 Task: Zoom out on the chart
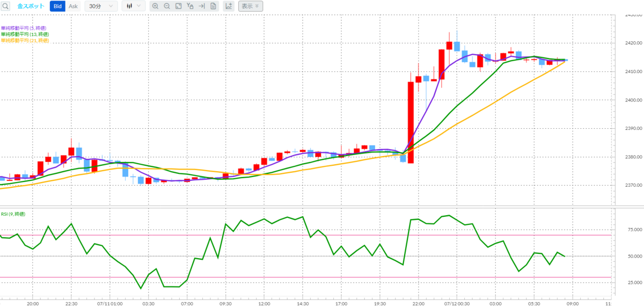point(167,6)
